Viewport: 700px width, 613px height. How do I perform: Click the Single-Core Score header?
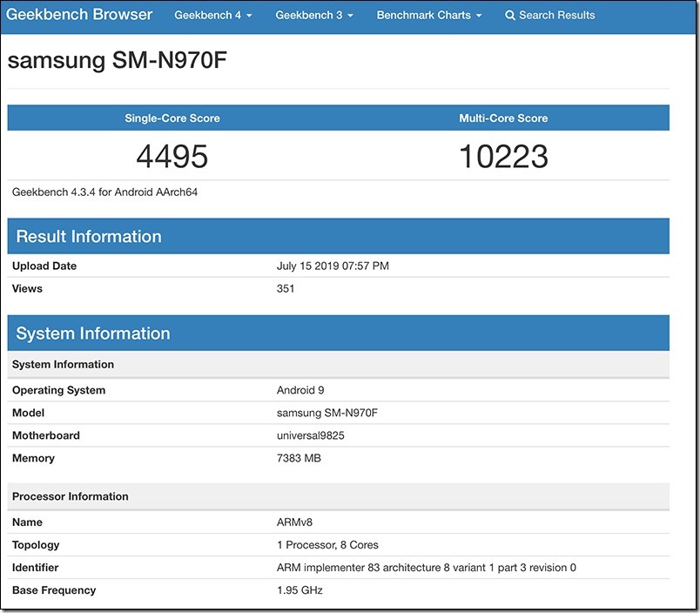pos(172,118)
